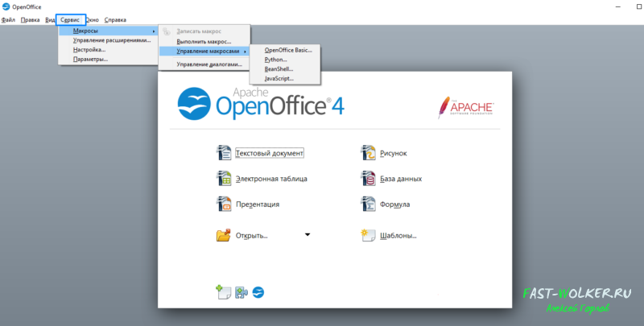Click the Текстовый документ button label

point(270,153)
